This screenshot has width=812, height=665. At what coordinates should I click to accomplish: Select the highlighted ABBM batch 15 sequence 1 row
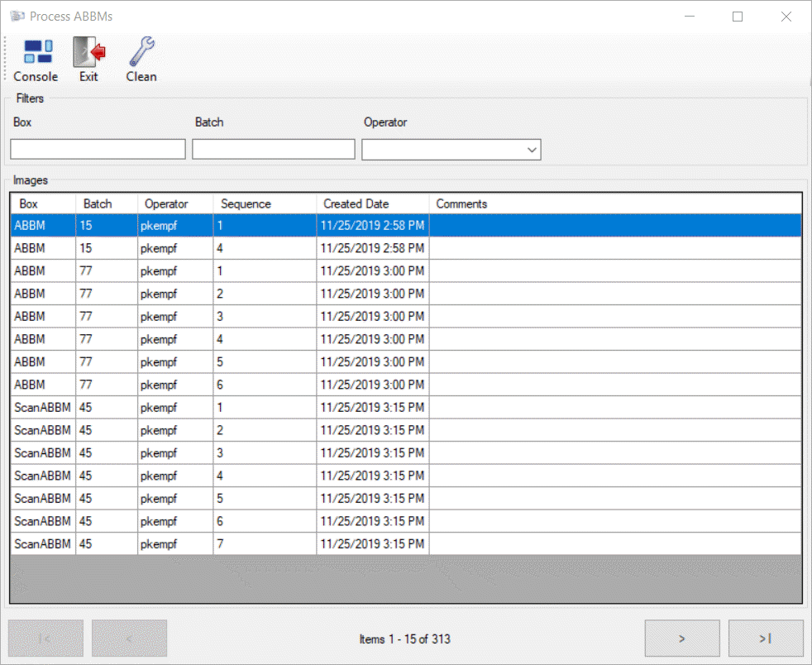click(406, 226)
